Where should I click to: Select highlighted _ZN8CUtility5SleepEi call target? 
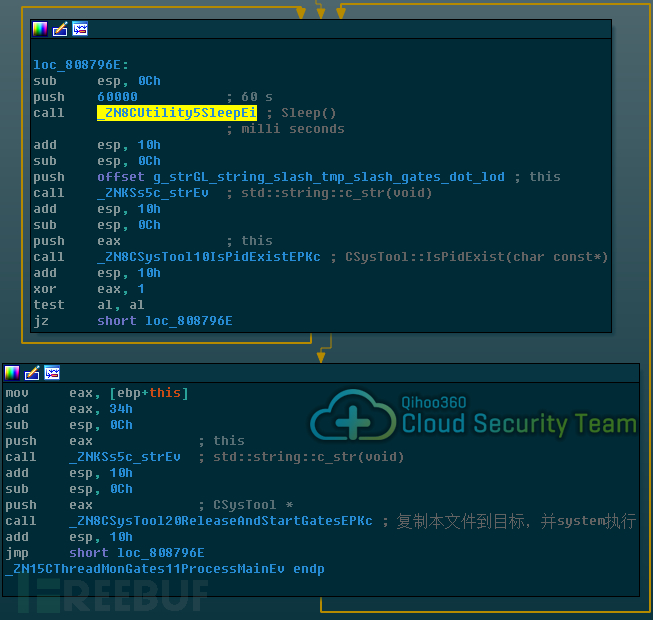tap(177, 113)
